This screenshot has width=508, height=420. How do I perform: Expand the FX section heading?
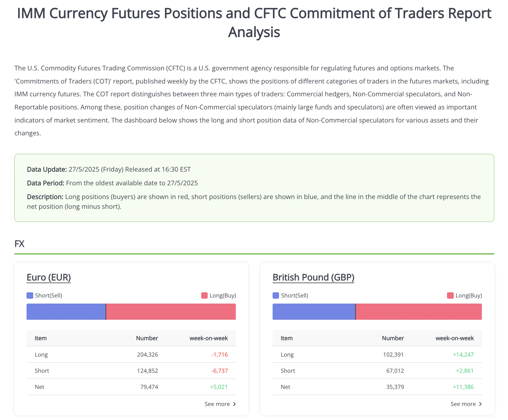pos(19,243)
